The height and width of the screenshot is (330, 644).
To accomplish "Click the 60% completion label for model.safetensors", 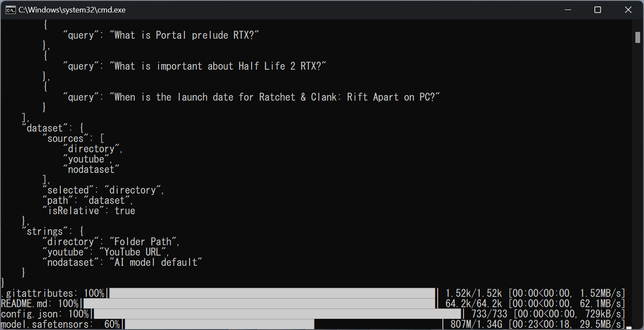I will tap(114, 324).
